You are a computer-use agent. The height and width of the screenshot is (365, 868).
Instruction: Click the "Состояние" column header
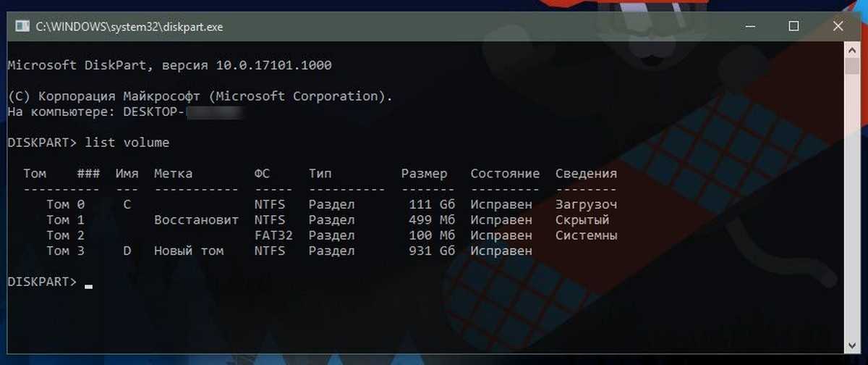(505, 174)
